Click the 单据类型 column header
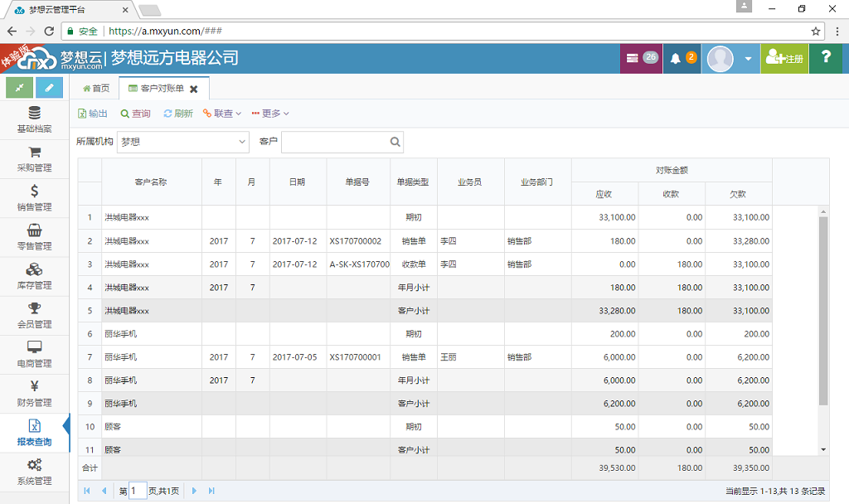The height and width of the screenshot is (504, 849). tap(413, 182)
